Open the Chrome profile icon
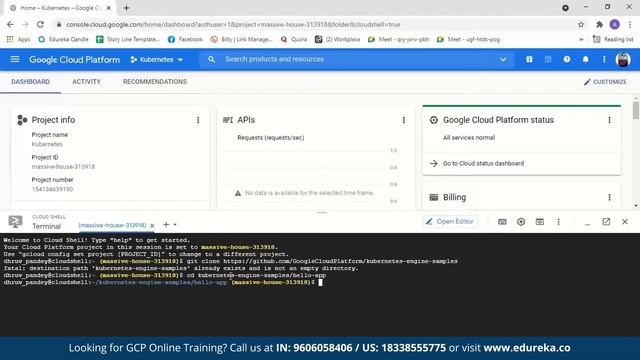The image size is (640, 360). 615,24
